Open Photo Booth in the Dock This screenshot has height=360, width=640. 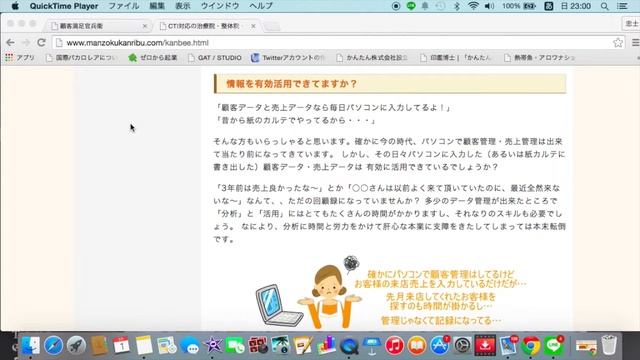(258, 346)
